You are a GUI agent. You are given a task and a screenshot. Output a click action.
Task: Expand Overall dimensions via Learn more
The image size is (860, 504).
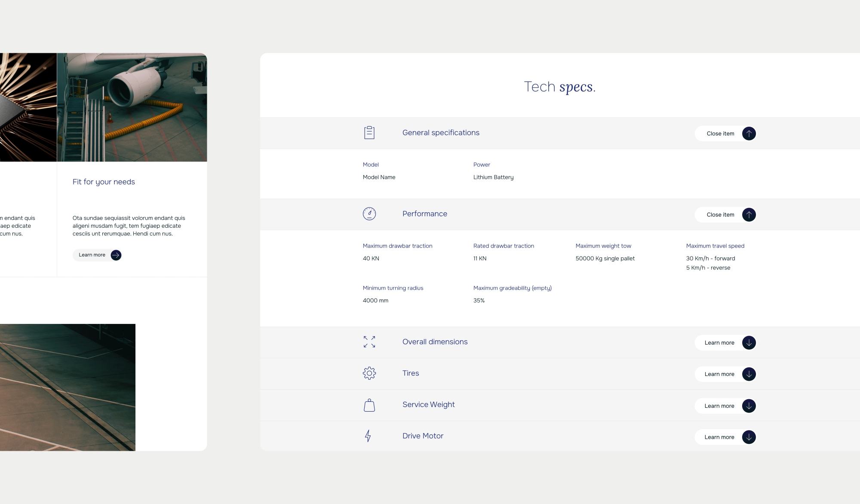click(725, 343)
